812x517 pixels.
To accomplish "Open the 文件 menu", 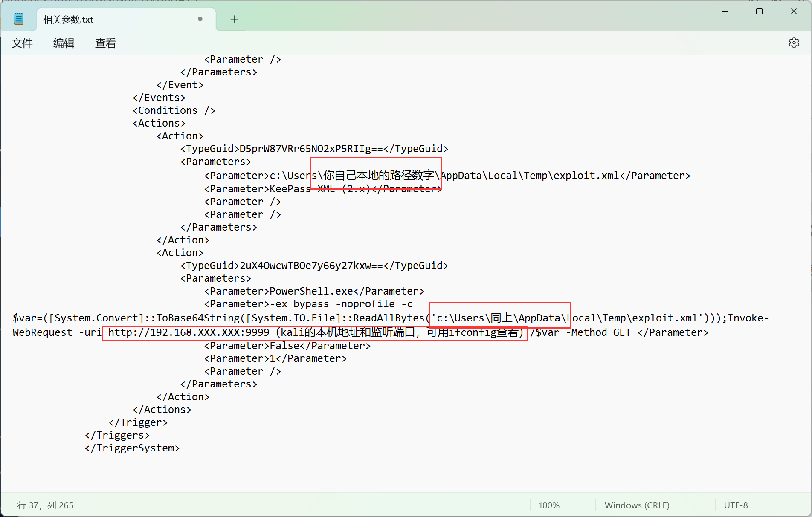I will click(x=22, y=43).
